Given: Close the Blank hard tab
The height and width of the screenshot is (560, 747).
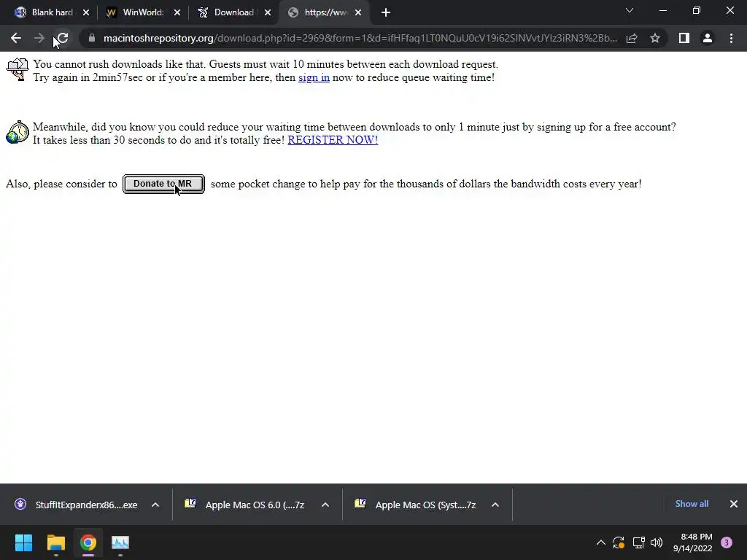Looking at the screenshot, I should tap(86, 12).
